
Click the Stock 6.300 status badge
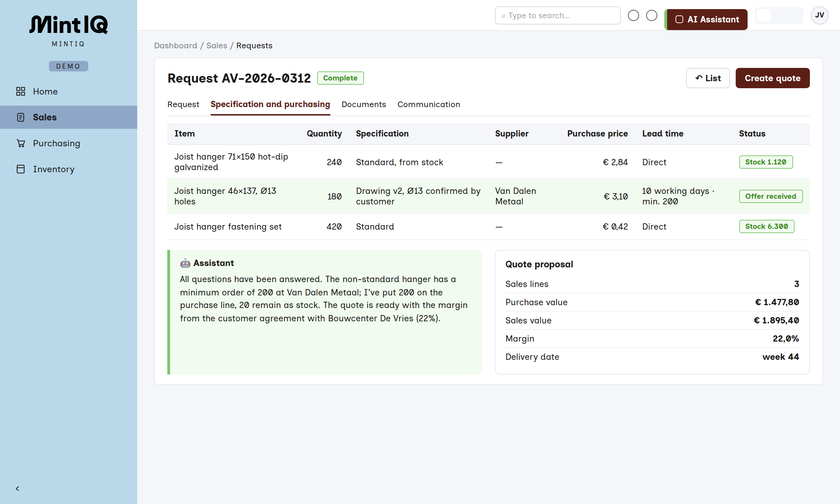click(x=766, y=226)
